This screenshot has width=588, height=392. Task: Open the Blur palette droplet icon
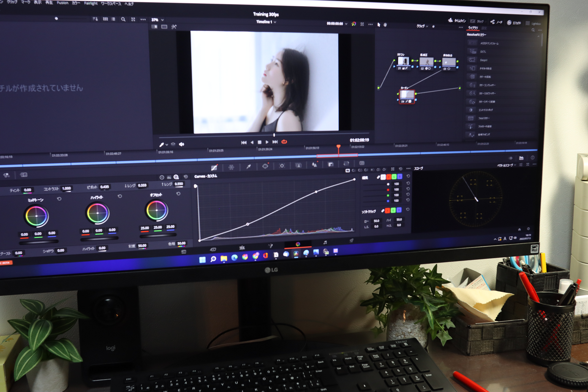click(x=314, y=165)
